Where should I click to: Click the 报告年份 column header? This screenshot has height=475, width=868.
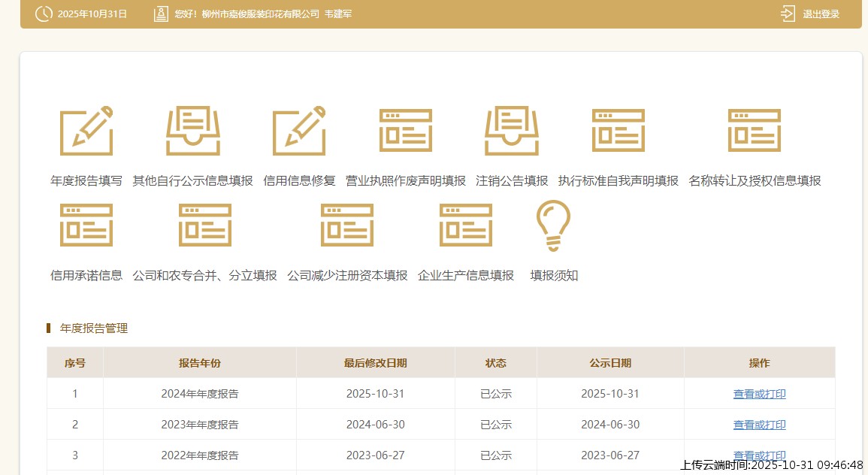pos(200,363)
